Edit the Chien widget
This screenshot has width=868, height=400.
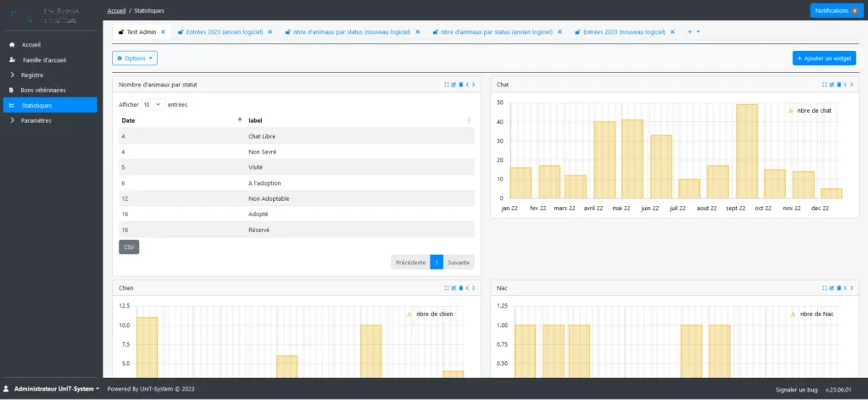[x=453, y=287]
